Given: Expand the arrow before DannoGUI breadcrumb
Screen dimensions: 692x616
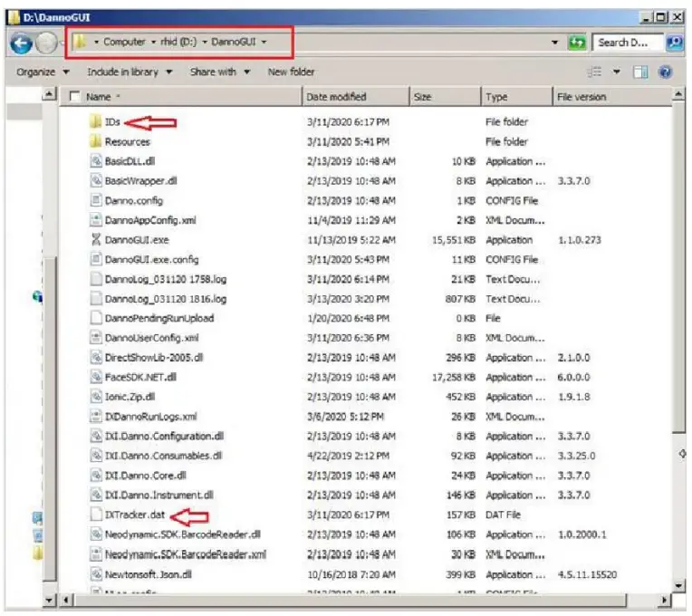Looking at the screenshot, I should coord(205,42).
